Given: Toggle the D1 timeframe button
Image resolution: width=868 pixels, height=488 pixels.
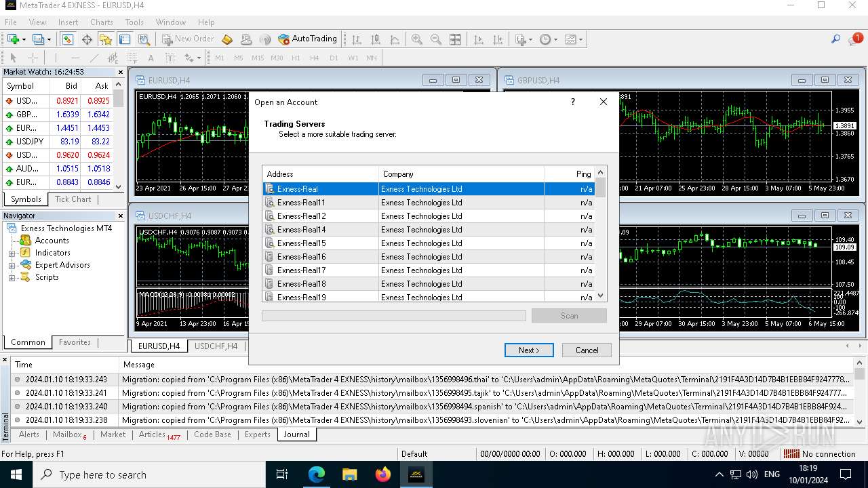Looking at the screenshot, I should coord(334,58).
